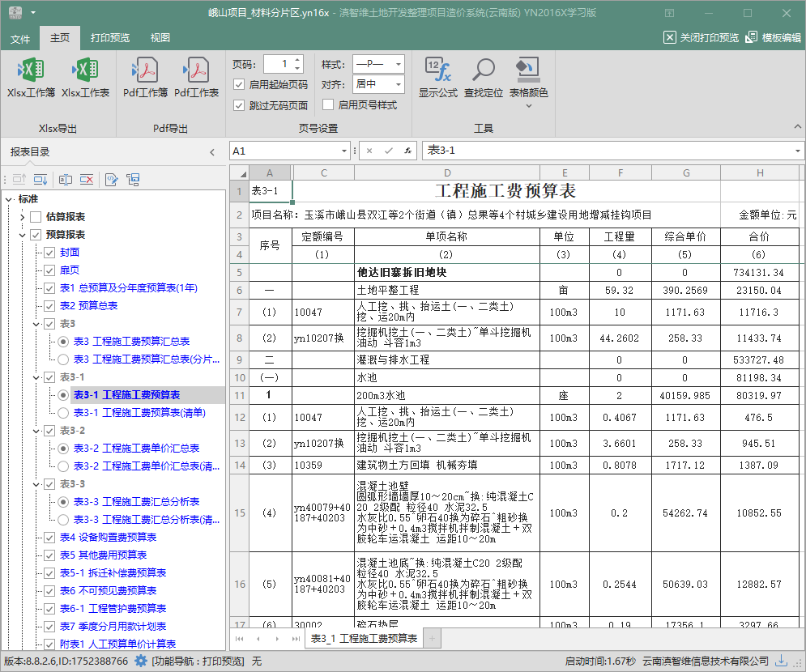This screenshot has width=806, height=672.
Task: Toggle the 启用起始页码 checkbox
Action: [239, 84]
